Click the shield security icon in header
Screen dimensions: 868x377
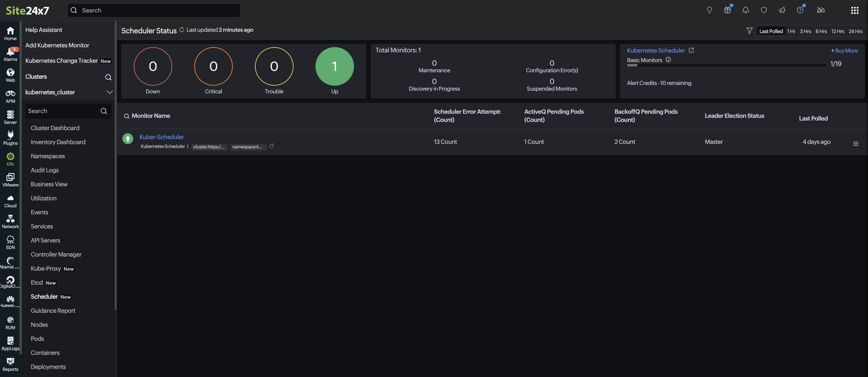coord(764,10)
